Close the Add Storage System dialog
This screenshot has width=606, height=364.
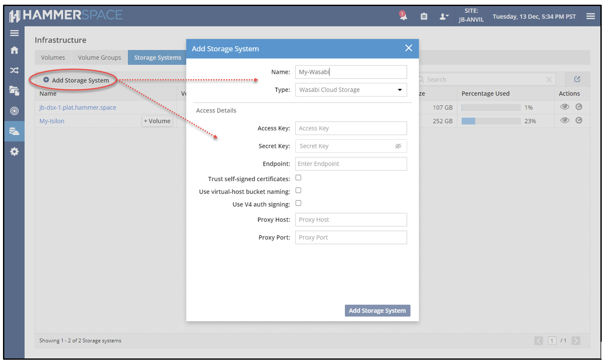click(x=409, y=48)
